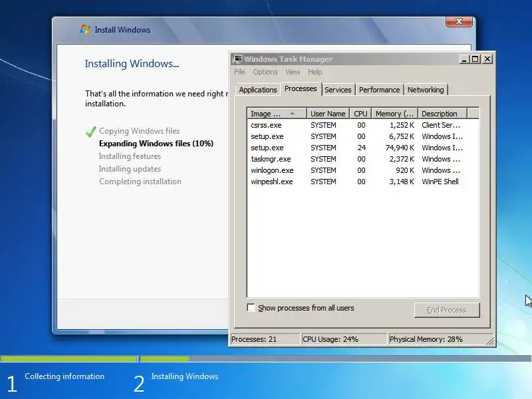Select the taskmgr.exe process row
Screen dimensions: 532x399
click(x=363, y=159)
